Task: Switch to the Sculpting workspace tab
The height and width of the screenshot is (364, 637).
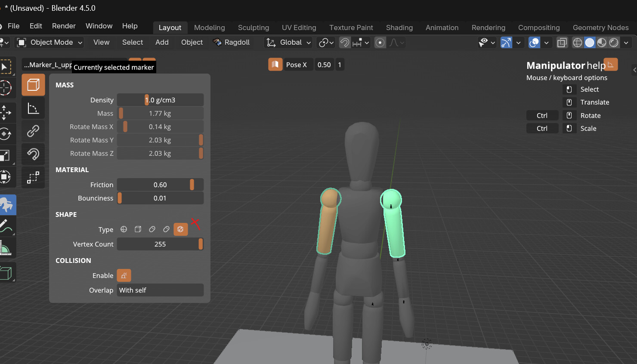Action: [x=253, y=28]
